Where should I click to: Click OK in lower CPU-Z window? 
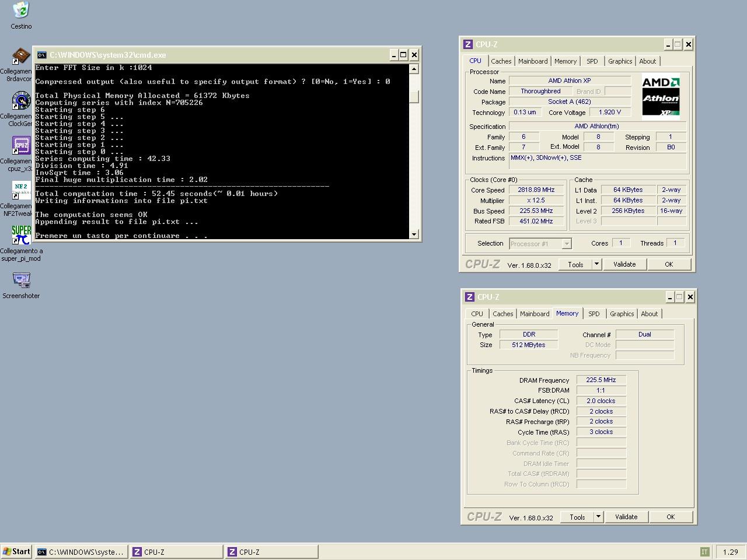671,517
